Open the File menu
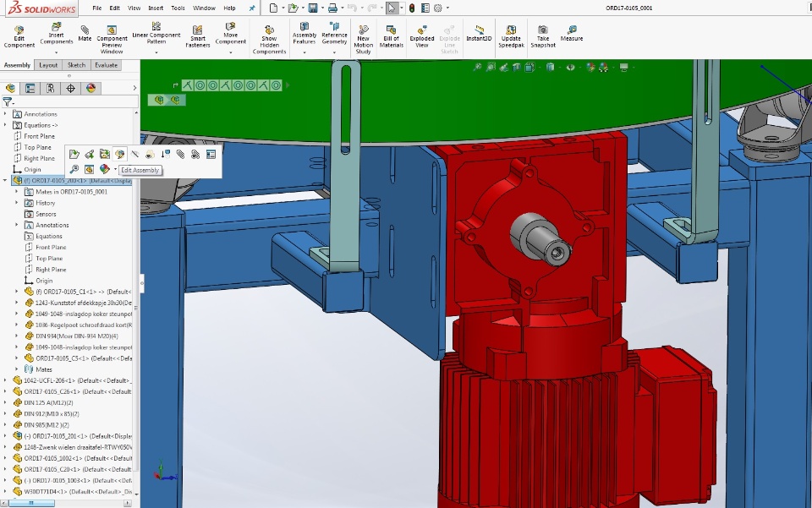Viewport: 812px width, 508px height. pyautogui.click(x=96, y=8)
